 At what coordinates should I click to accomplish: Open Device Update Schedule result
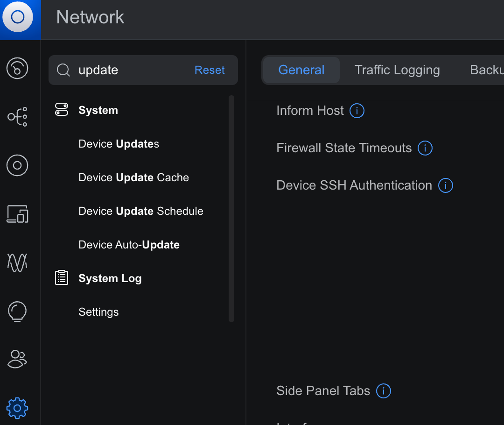(x=141, y=211)
